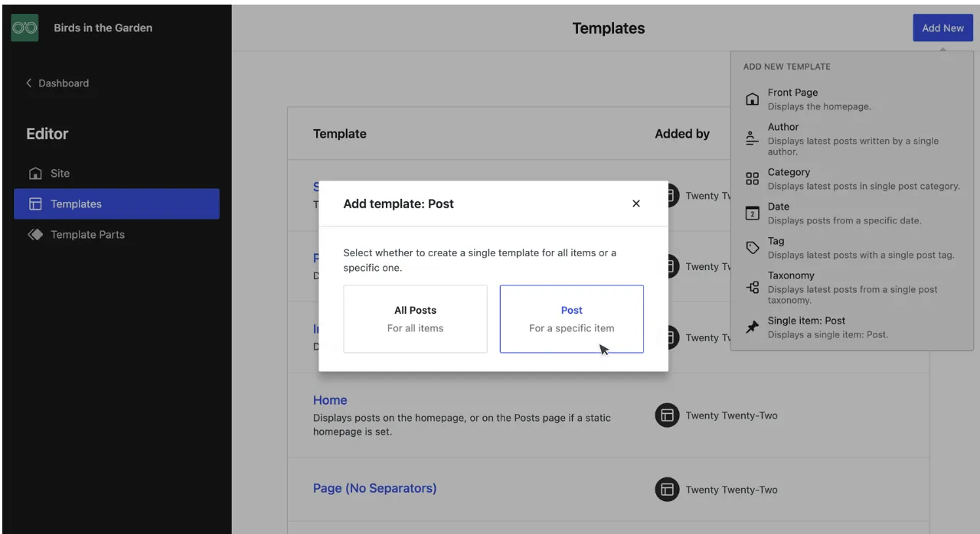Click the Date calendar icon

(753, 213)
